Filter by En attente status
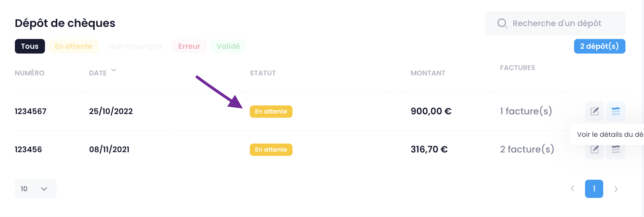 (x=74, y=46)
